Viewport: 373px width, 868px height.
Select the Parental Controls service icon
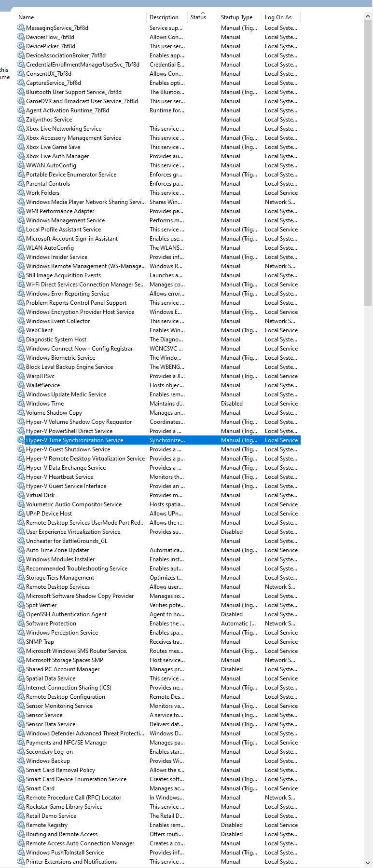click(21, 184)
